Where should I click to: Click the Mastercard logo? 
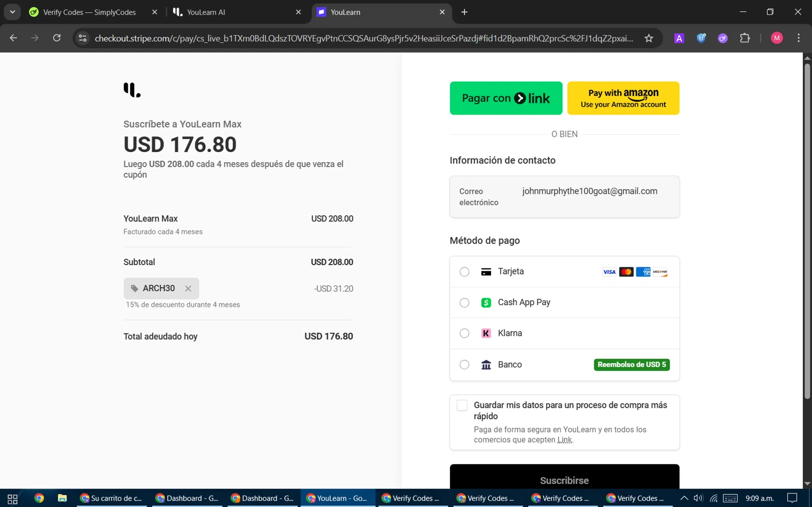coord(626,272)
